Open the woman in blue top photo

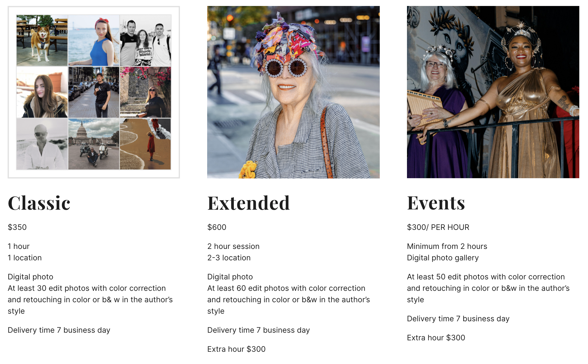point(94,40)
